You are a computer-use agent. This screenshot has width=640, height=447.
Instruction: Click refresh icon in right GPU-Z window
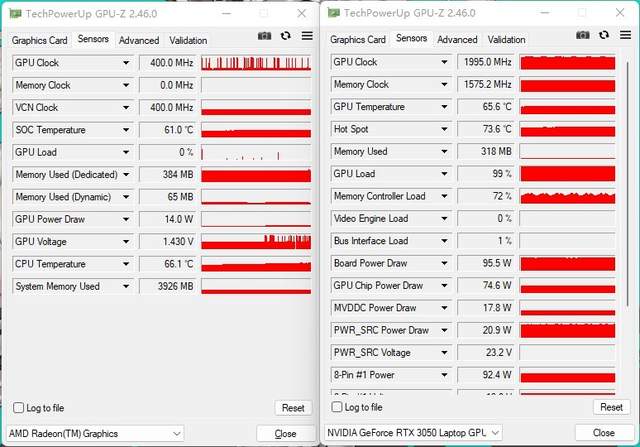604,35
